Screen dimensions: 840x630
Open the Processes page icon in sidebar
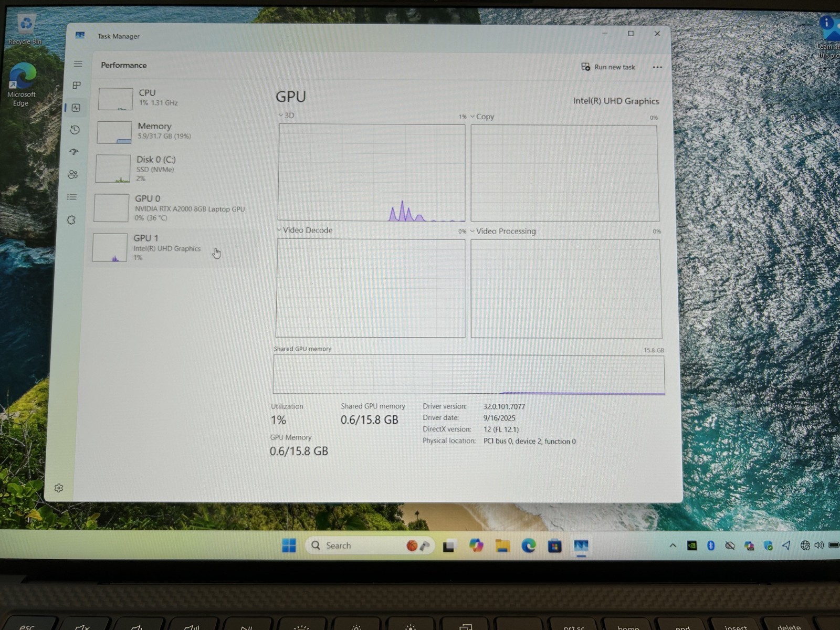point(77,85)
